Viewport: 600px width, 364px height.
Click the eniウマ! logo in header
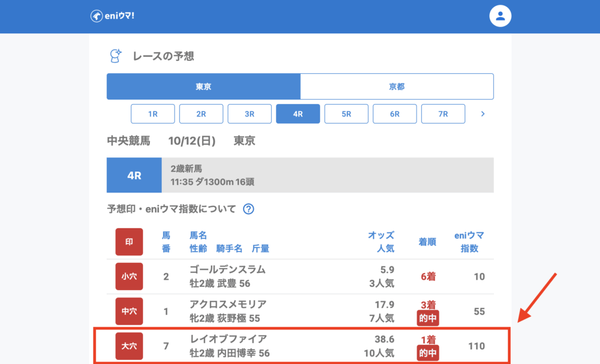coord(112,16)
